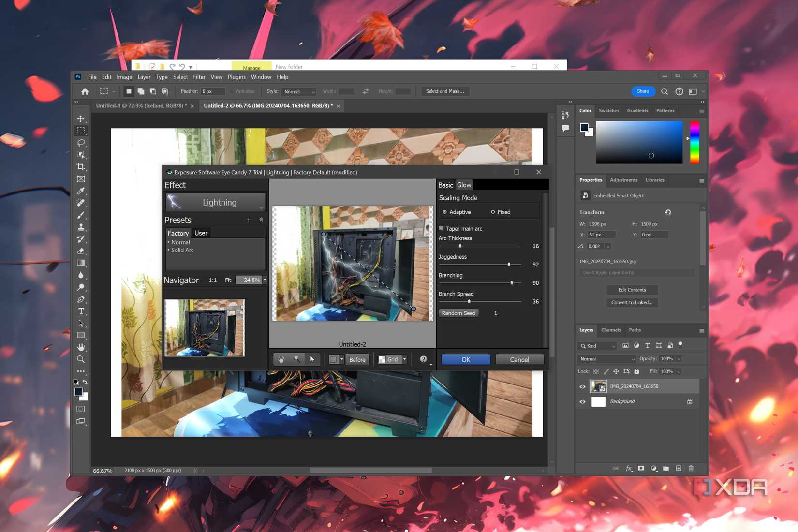Switch to the Glow tab
The height and width of the screenshot is (532, 798).
464,185
